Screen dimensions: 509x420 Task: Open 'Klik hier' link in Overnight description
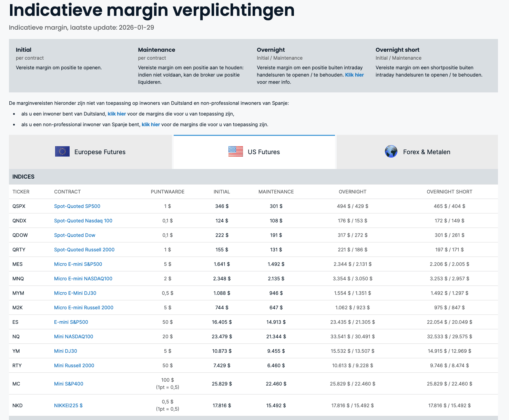[x=354, y=75]
